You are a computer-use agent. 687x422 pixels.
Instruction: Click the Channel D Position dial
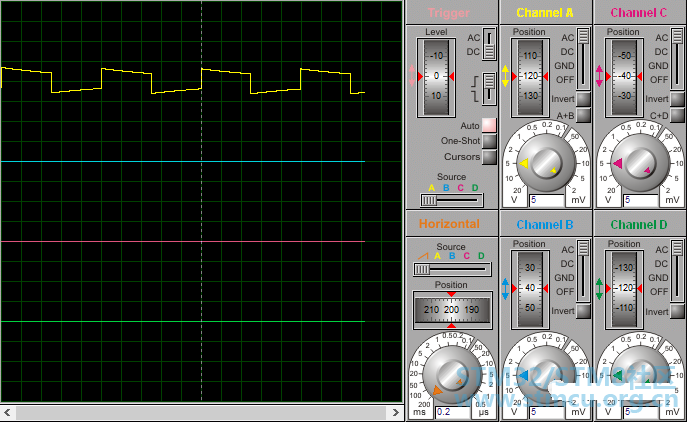point(624,290)
